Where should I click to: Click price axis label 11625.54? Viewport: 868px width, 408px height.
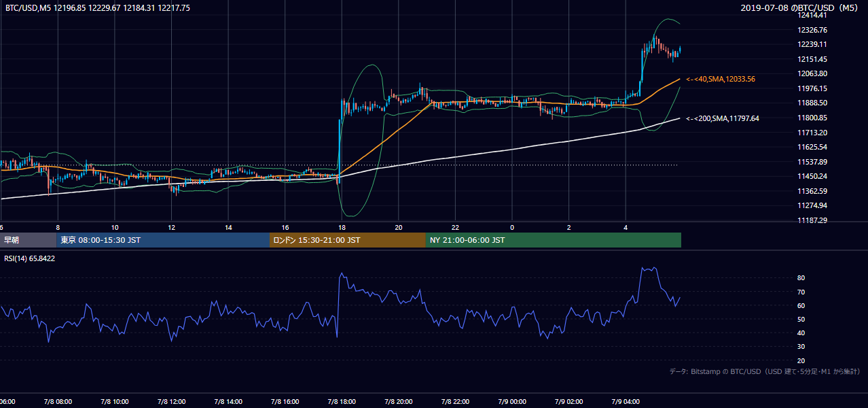(x=812, y=147)
